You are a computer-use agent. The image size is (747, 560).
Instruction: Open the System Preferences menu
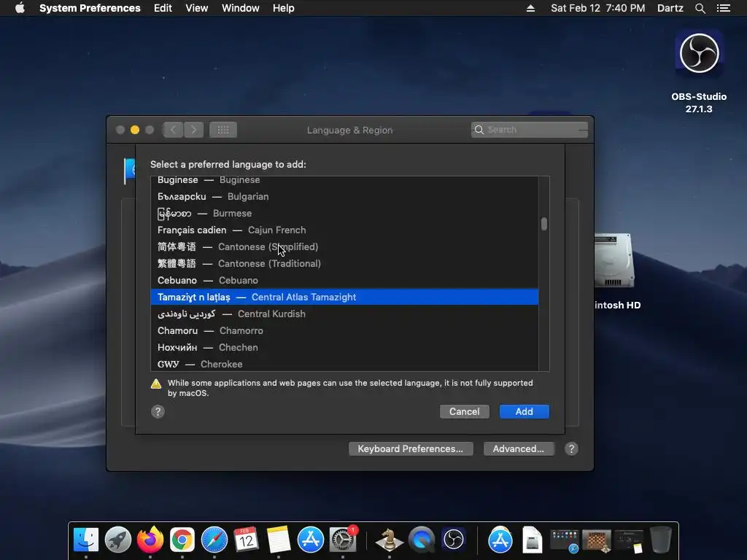pos(90,8)
